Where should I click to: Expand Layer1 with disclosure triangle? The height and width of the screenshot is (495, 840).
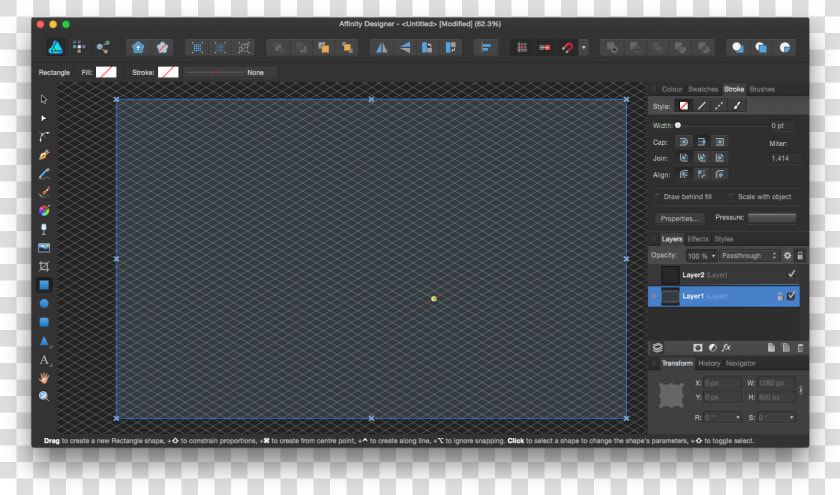tap(654, 296)
